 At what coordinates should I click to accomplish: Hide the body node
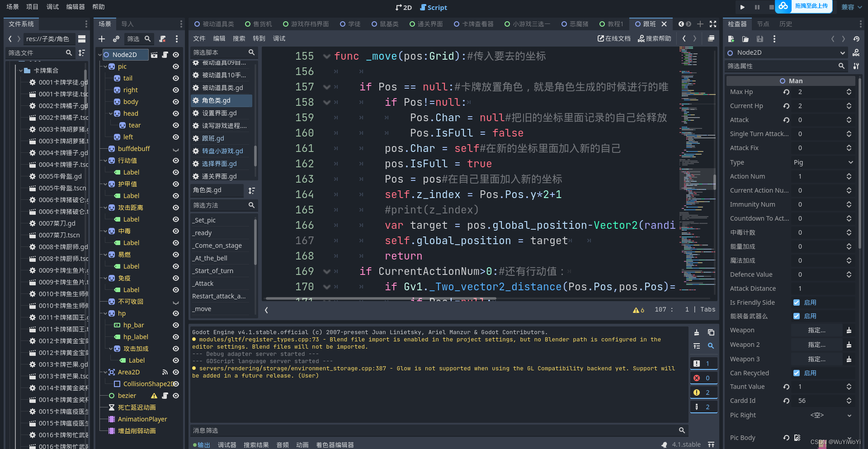[x=176, y=102]
